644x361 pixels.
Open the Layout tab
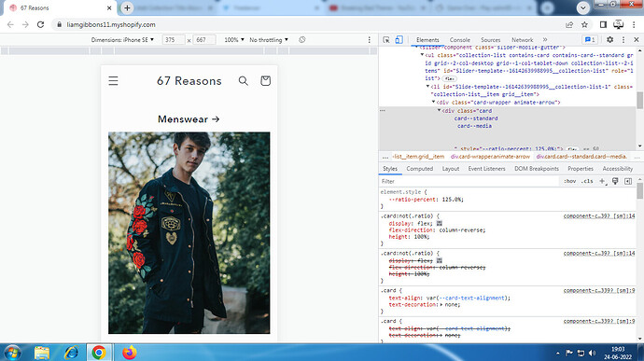click(451, 169)
